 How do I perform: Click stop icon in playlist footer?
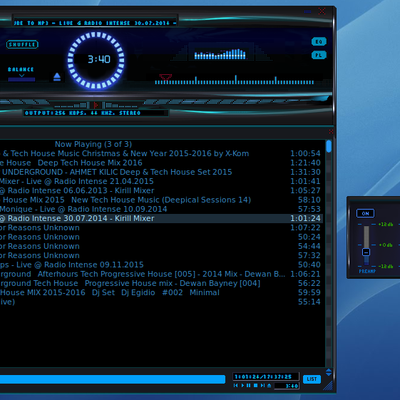tap(256, 386)
